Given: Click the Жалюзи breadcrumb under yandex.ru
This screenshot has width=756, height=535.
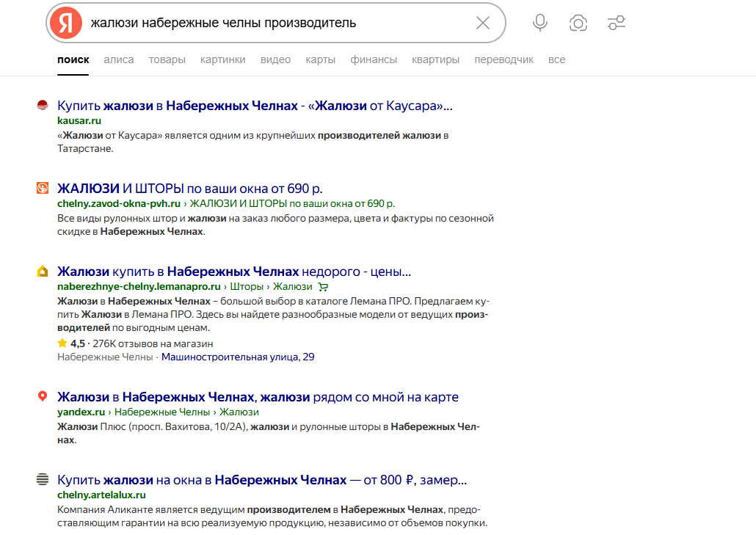Looking at the screenshot, I should pyautogui.click(x=239, y=412).
